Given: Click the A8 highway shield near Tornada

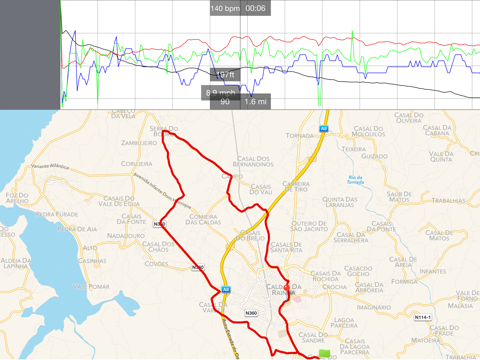Looking at the screenshot, I should coord(323,129).
